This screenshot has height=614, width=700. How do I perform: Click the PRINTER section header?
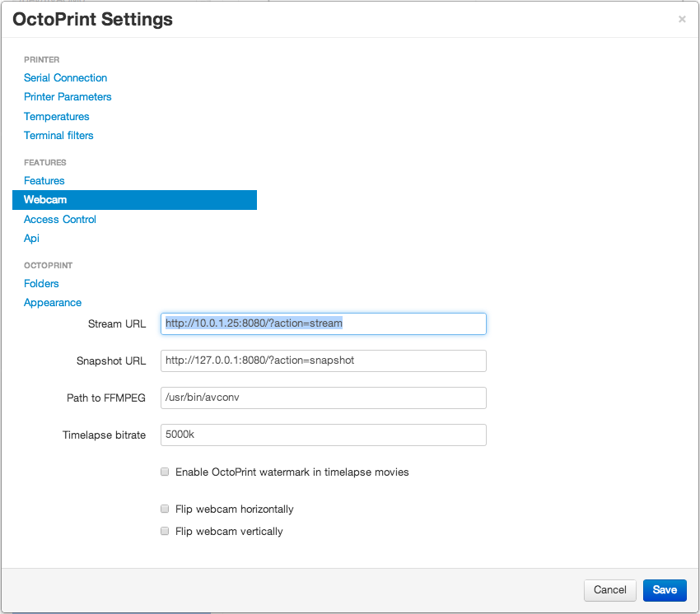click(x=41, y=60)
